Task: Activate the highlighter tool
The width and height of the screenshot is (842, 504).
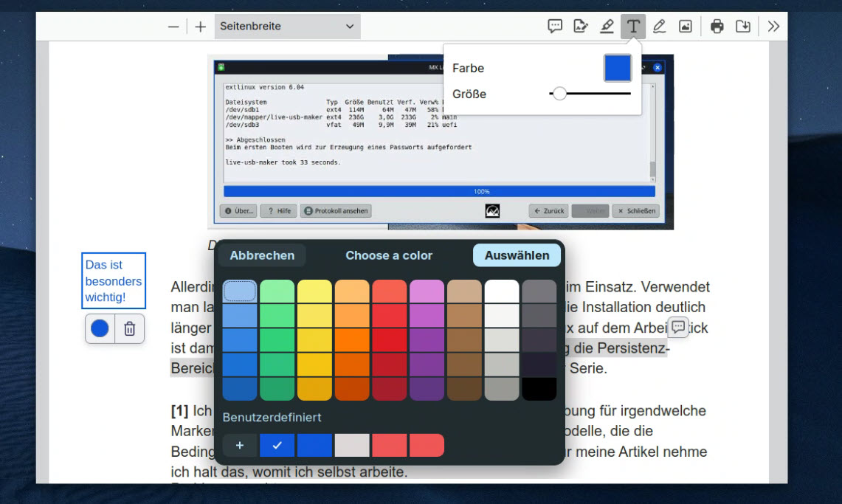Action: pyautogui.click(x=607, y=27)
